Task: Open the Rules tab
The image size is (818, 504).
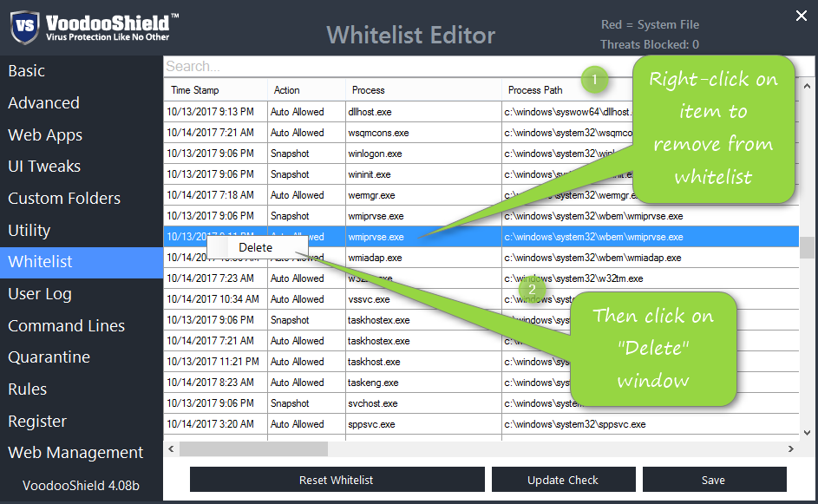Action: (x=82, y=389)
